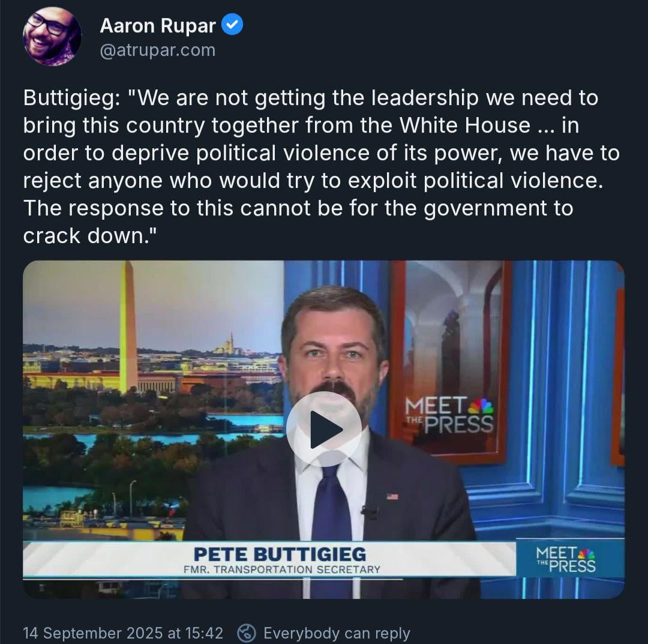Screen dimensions: 648x644
Task: Click the "Everybody can reply" label
Action: tap(337, 633)
